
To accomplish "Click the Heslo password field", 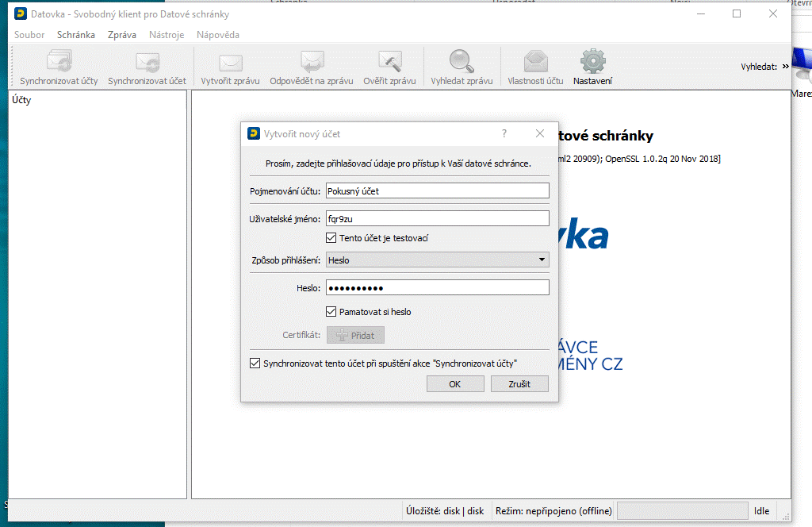I will click(x=437, y=287).
